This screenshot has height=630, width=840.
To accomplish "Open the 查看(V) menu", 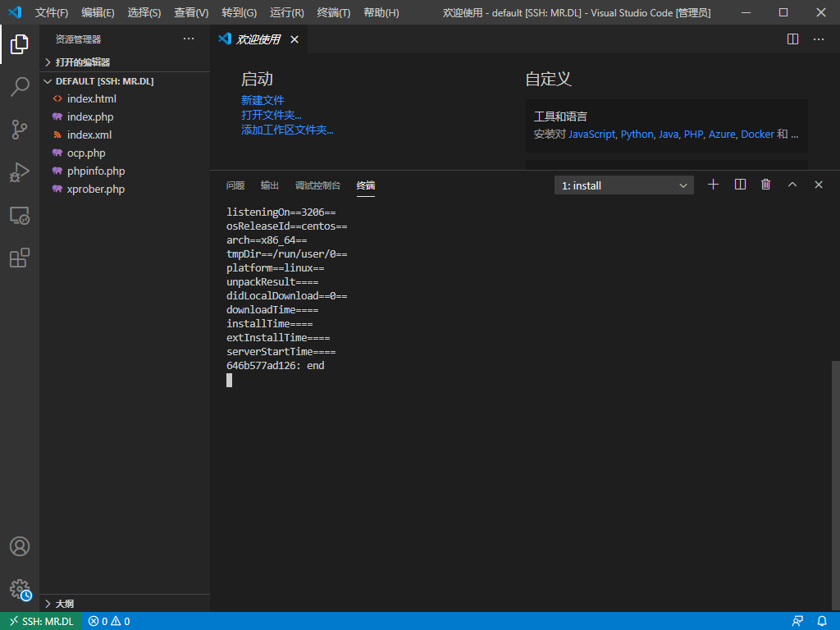I will [x=191, y=12].
